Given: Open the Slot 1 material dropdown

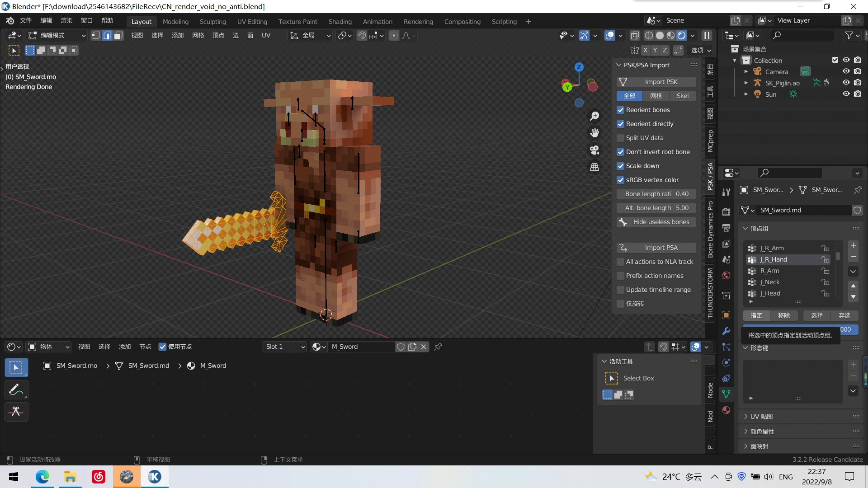Looking at the screenshot, I should pos(285,347).
